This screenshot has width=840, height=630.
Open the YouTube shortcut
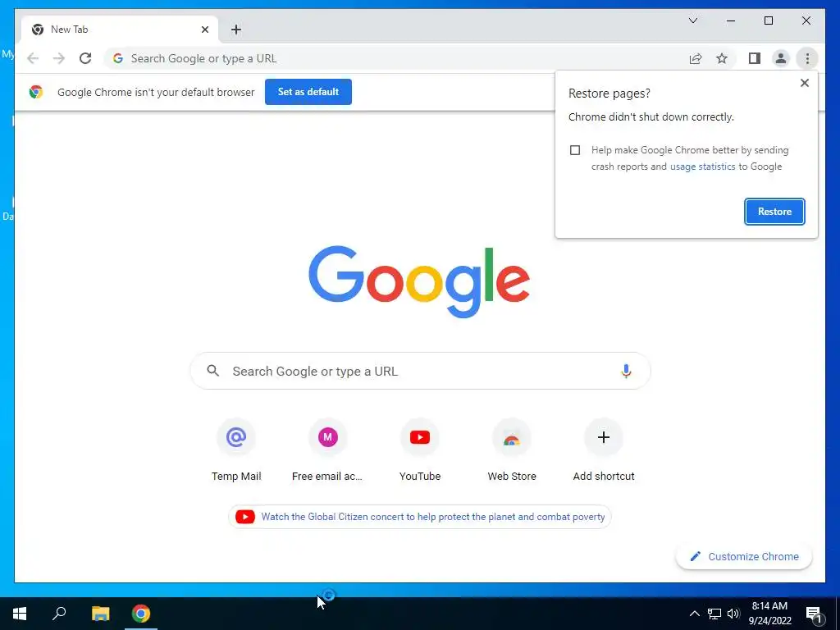click(420, 451)
